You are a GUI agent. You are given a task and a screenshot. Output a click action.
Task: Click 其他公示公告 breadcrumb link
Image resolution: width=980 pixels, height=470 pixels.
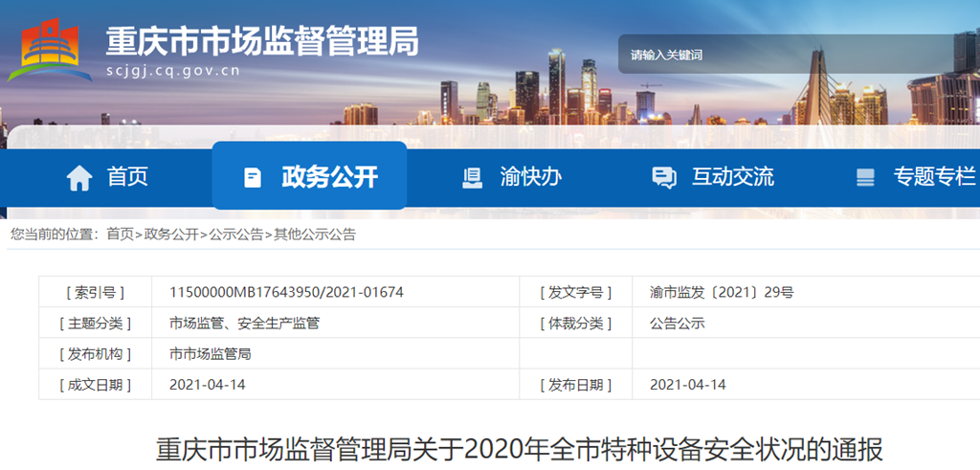tap(314, 235)
